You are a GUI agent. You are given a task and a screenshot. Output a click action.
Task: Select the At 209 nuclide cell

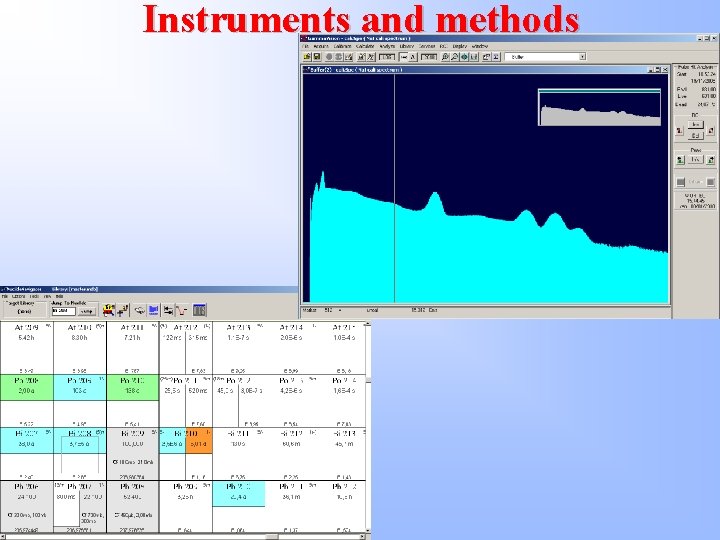pos(27,348)
